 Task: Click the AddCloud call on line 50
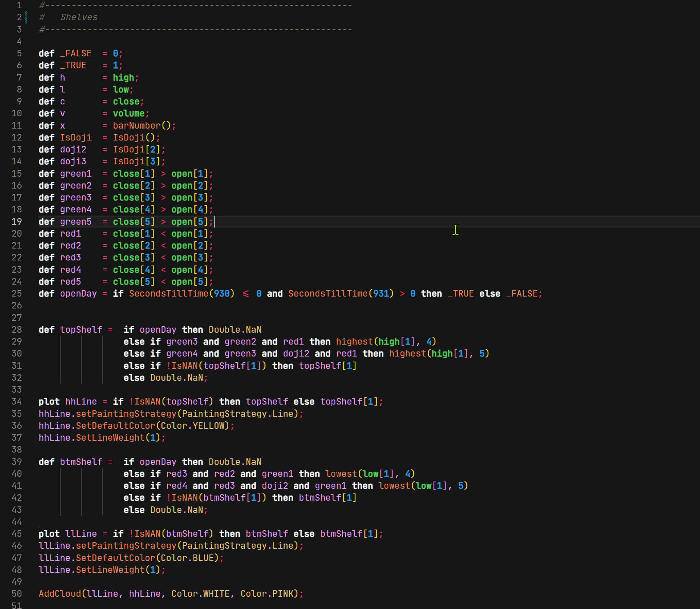click(x=60, y=593)
